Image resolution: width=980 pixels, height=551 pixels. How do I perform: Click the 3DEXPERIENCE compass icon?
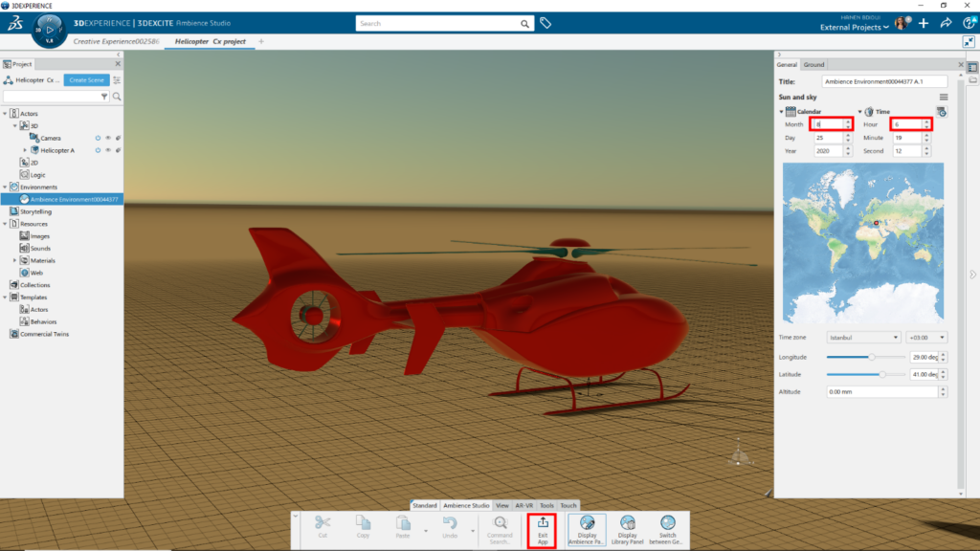pyautogui.click(x=49, y=30)
